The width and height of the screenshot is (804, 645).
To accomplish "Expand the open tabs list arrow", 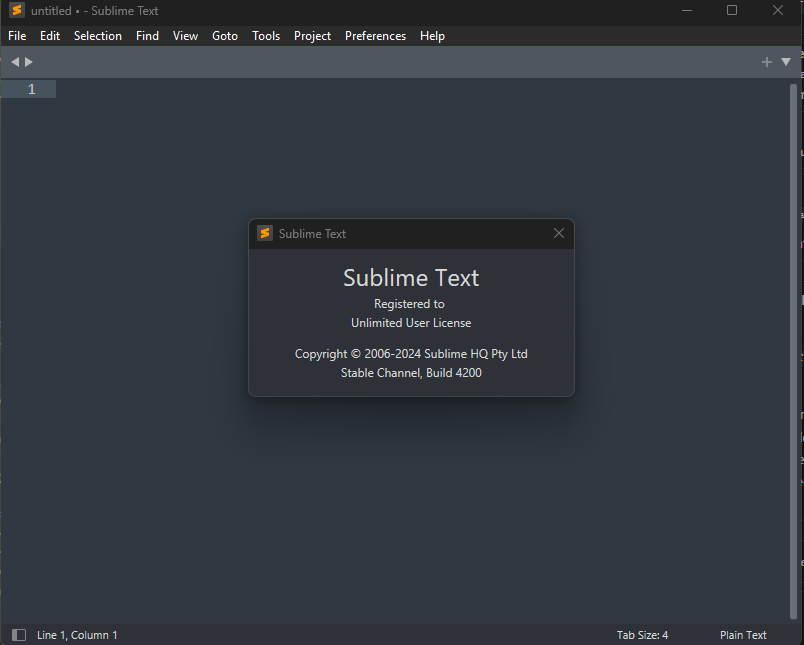I will click(786, 62).
